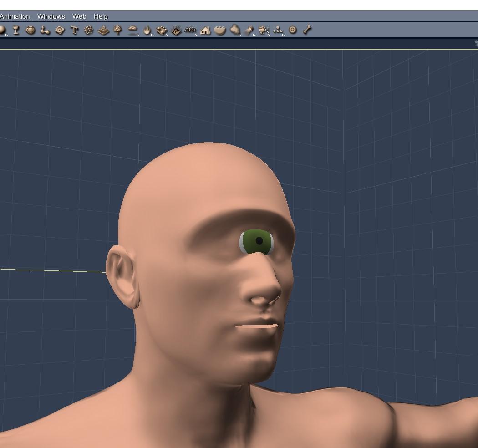Select the grass hair tool

coord(176,31)
